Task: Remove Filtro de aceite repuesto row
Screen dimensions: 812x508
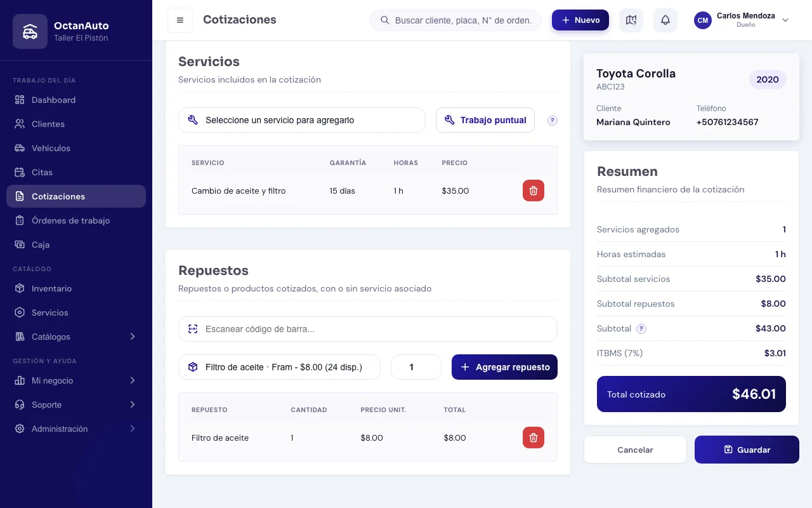Action: [534, 438]
